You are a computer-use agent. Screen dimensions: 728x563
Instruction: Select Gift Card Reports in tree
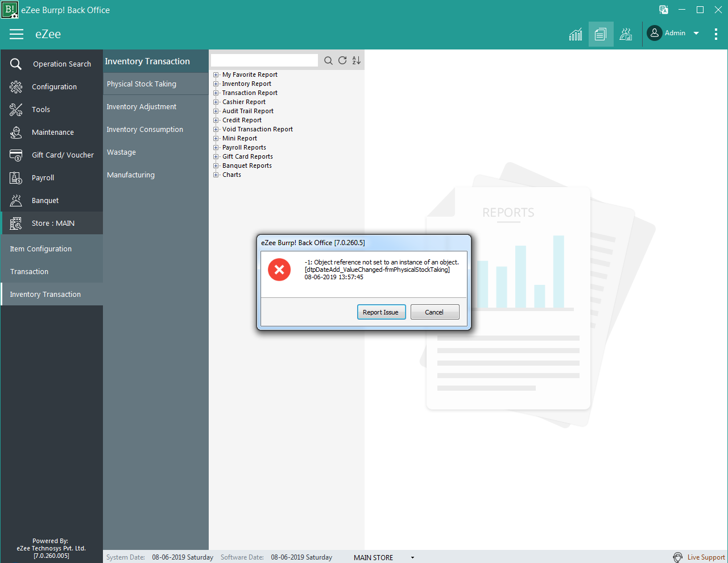[247, 156]
